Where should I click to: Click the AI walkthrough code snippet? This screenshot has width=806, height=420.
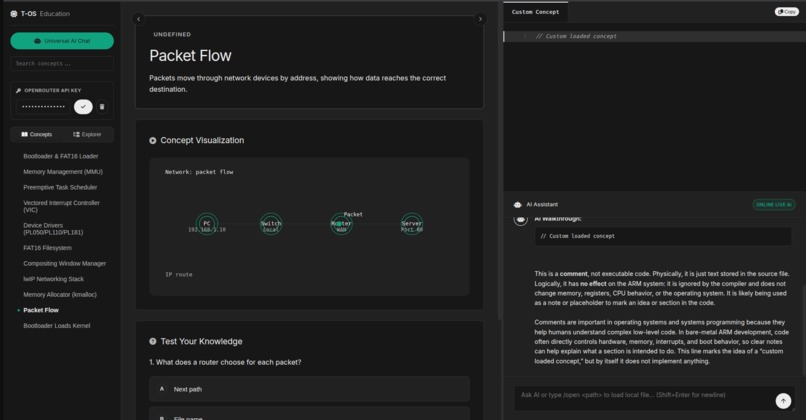[663, 236]
